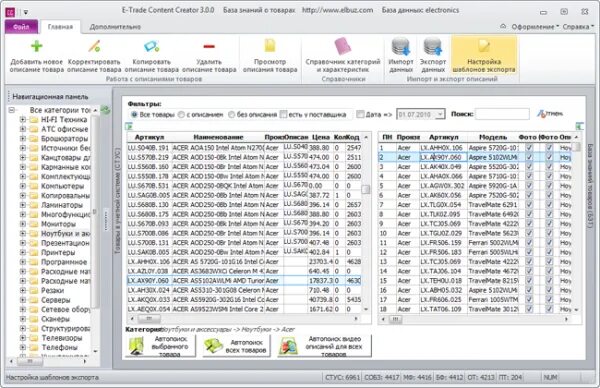Viewport: 600px width, 388px height.
Task: Click the Телевизоры folder icon in tree
Action: (x=34, y=338)
